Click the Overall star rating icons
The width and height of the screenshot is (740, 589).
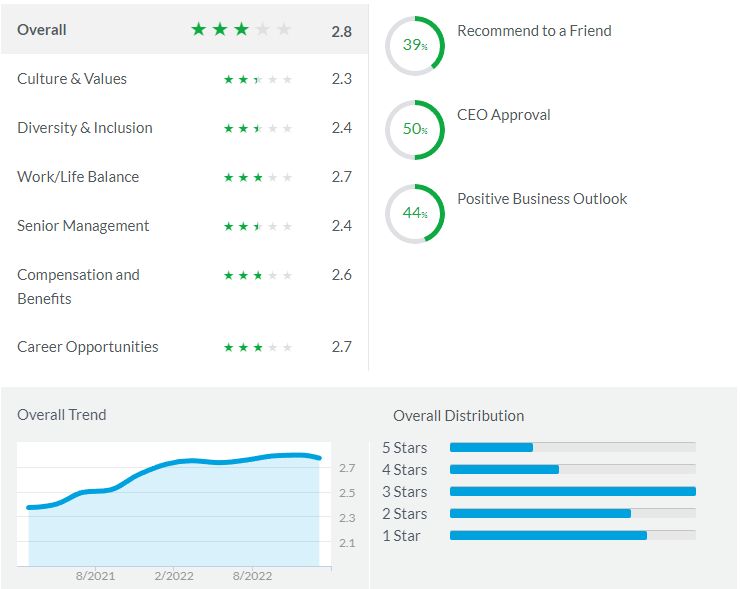[241, 30]
